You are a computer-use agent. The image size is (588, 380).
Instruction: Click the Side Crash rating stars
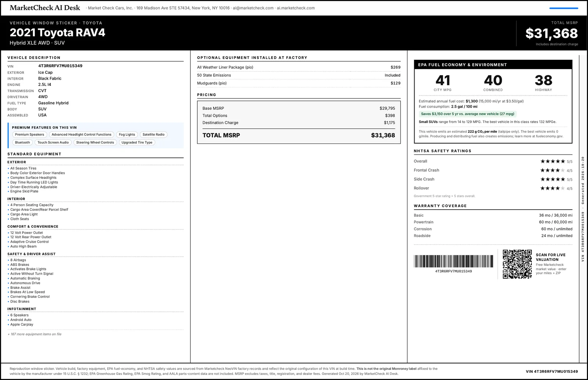tap(552, 179)
